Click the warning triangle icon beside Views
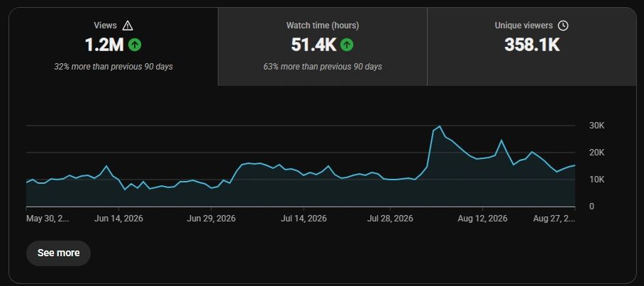Image resolution: width=644 pixels, height=286 pixels. [x=128, y=26]
